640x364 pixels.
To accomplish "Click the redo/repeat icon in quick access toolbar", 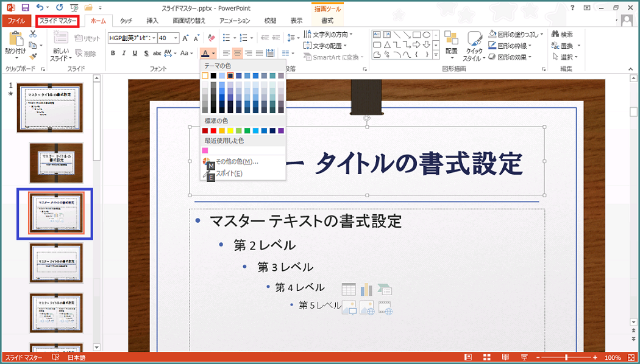I will coord(60,8).
